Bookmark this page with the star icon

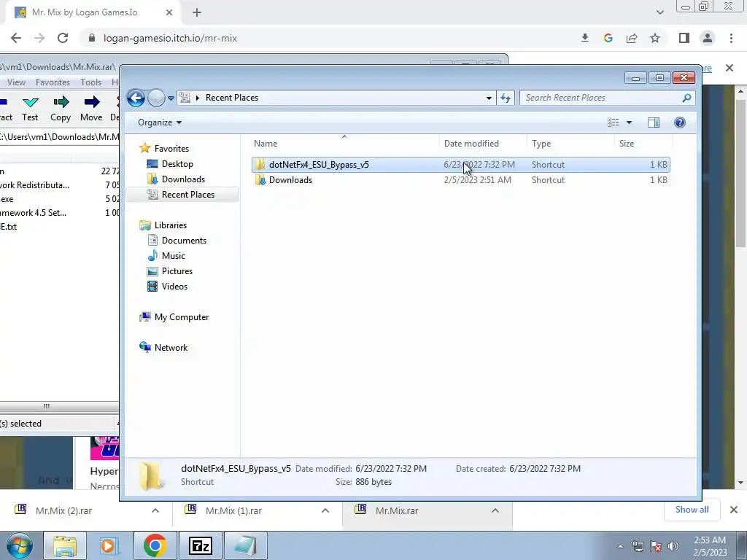click(x=655, y=38)
